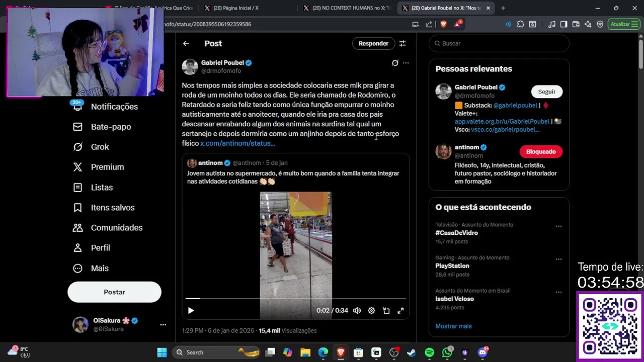
Task: Open the more options menu on the post
Action: click(406, 63)
